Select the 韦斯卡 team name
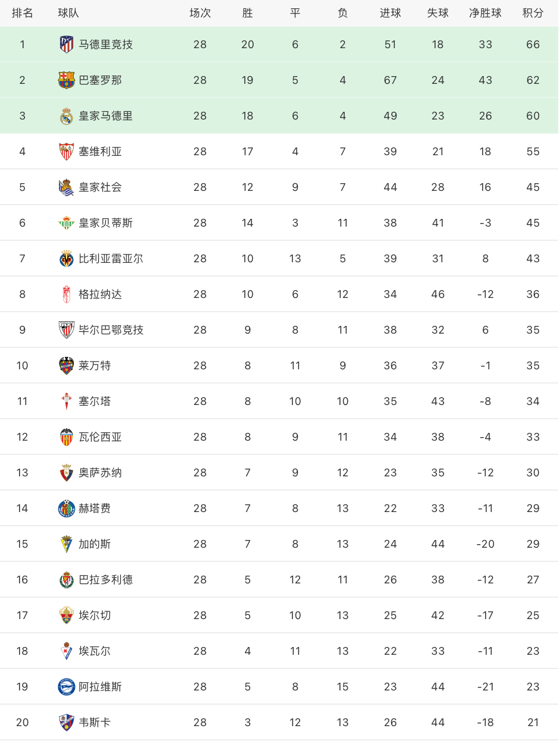 (95, 722)
